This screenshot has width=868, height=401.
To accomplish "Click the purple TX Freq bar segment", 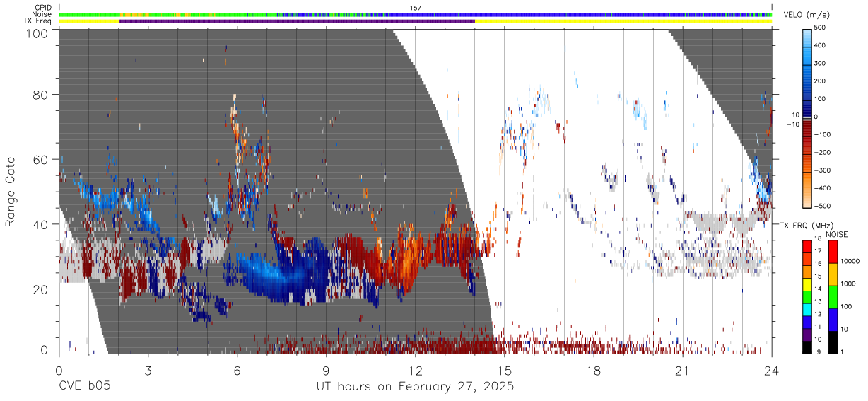I will coord(297,21).
